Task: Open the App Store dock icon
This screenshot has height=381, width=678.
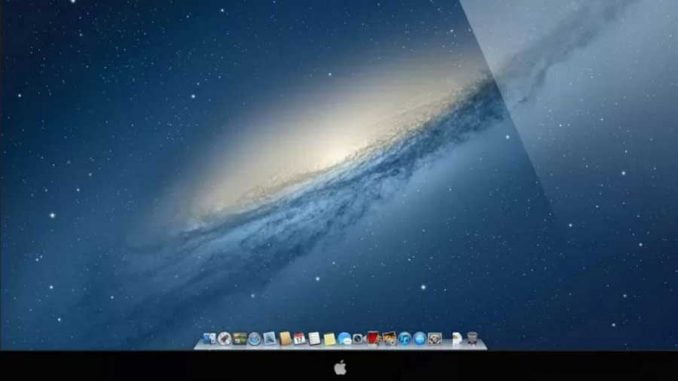Action: [x=419, y=338]
